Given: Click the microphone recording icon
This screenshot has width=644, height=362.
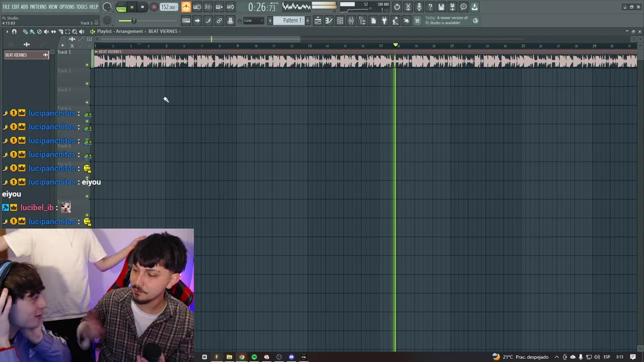Looking at the screenshot, I should click(x=419, y=7).
